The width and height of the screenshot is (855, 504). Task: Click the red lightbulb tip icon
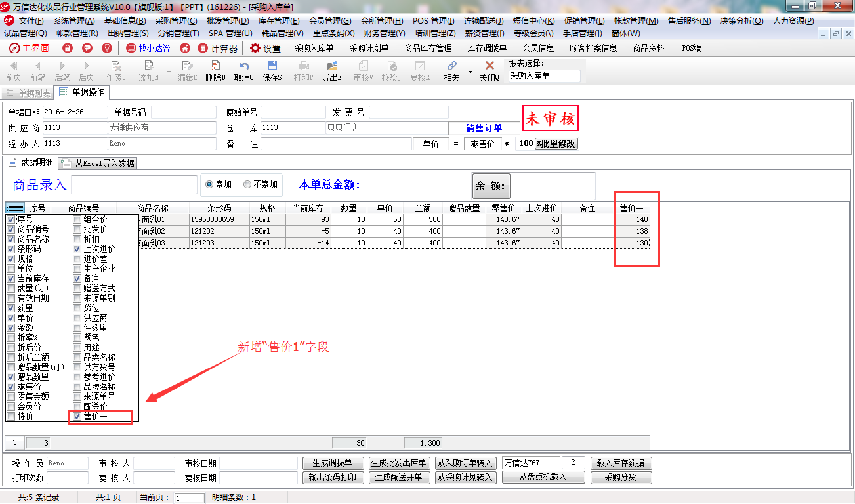click(x=107, y=48)
